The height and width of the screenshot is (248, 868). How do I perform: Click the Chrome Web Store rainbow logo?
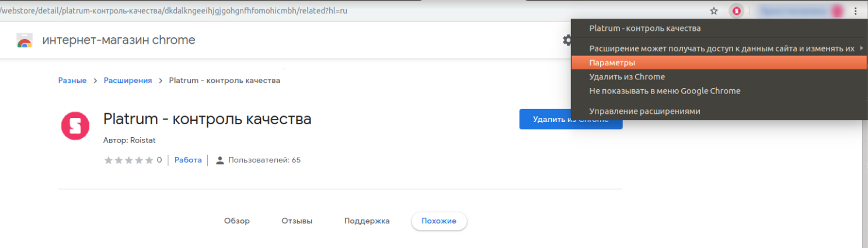click(x=25, y=40)
